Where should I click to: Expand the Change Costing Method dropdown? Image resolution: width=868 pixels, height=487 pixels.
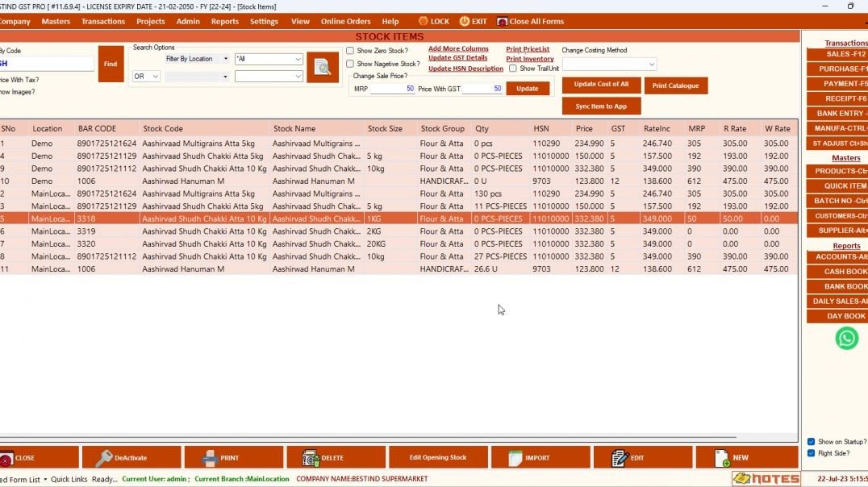[x=649, y=64]
